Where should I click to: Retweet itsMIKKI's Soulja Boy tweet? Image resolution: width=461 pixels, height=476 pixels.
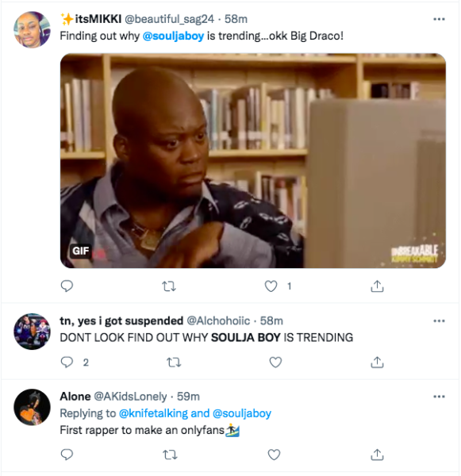point(169,286)
